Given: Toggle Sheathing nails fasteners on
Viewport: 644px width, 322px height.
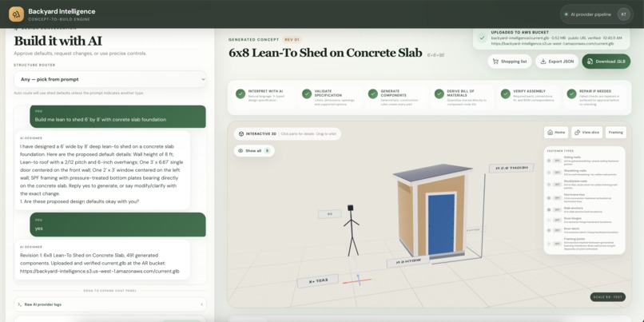Looking at the screenshot, I should tap(558, 173).
